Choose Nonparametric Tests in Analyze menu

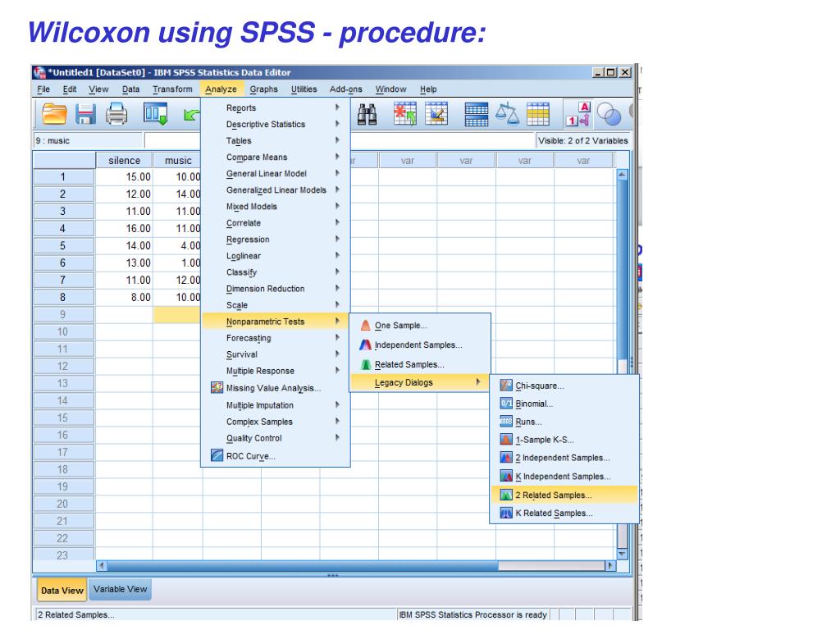click(276, 322)
